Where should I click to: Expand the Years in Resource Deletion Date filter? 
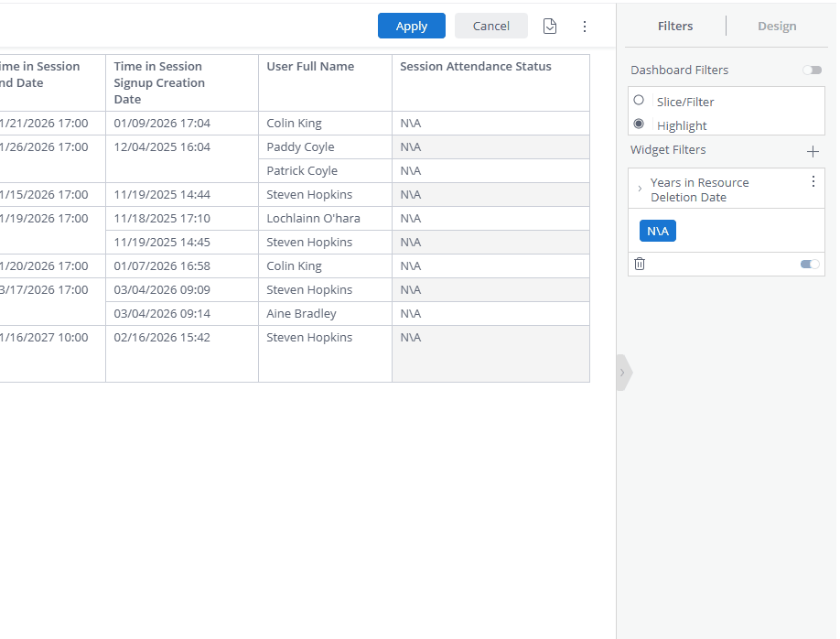pyautogui.click(x=640, y=190)
